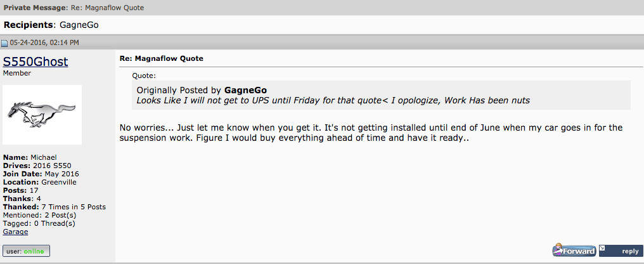This screenshot has width=644, height=274.
Task: Click the Re: Magnaflow Quote message title
Action: pos(162,59)
